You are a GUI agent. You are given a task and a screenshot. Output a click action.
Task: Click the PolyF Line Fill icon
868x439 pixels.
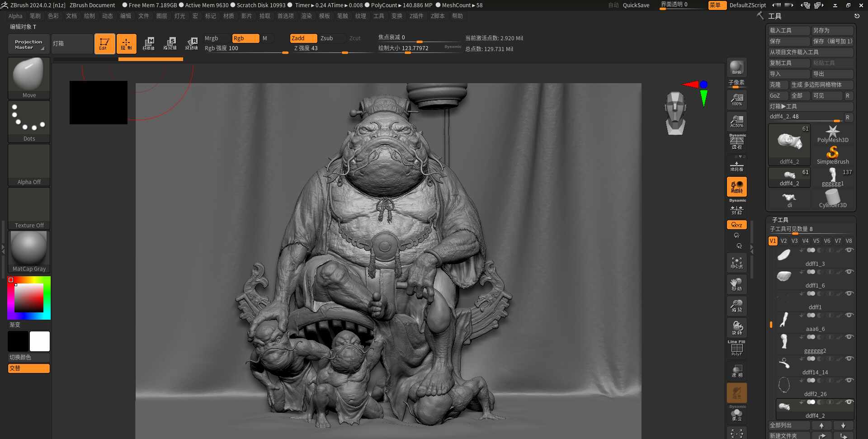pyautogui.click(x=736, y=348)
